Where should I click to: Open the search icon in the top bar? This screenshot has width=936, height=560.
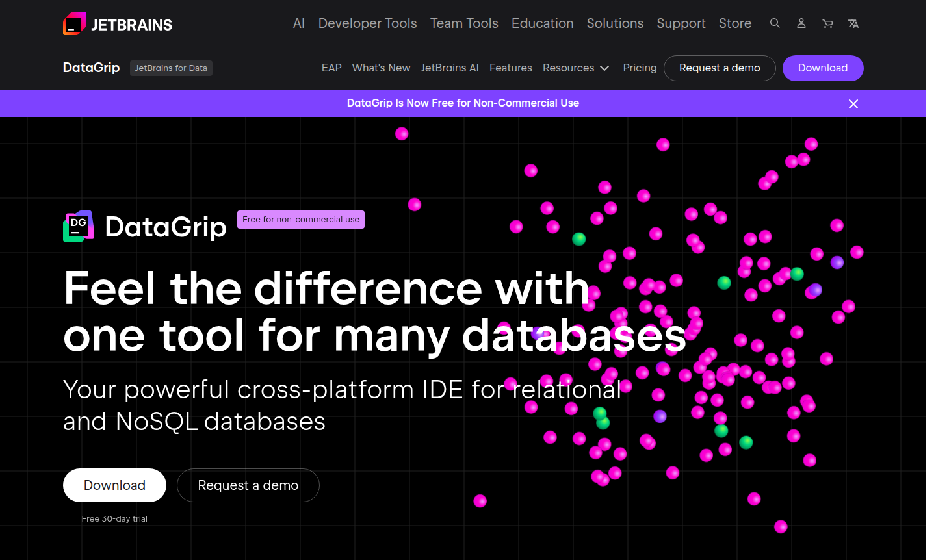point(775,23)
